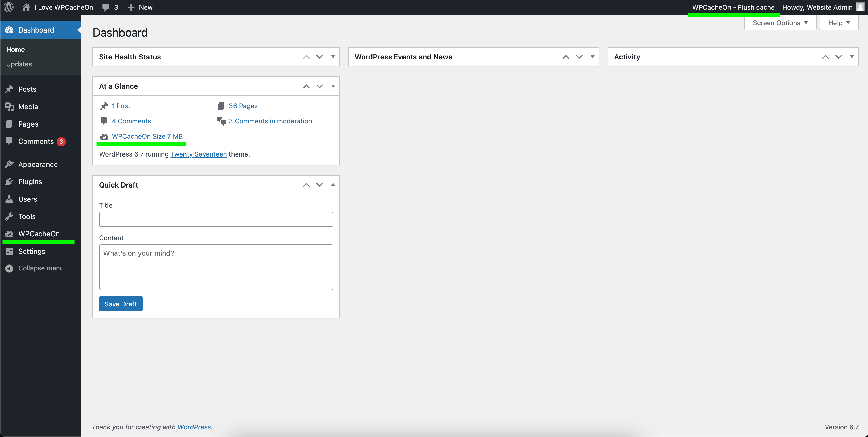Click the Twenty Seventeen theme link
The width and height of the screenshot is (868, 437).
198,154
